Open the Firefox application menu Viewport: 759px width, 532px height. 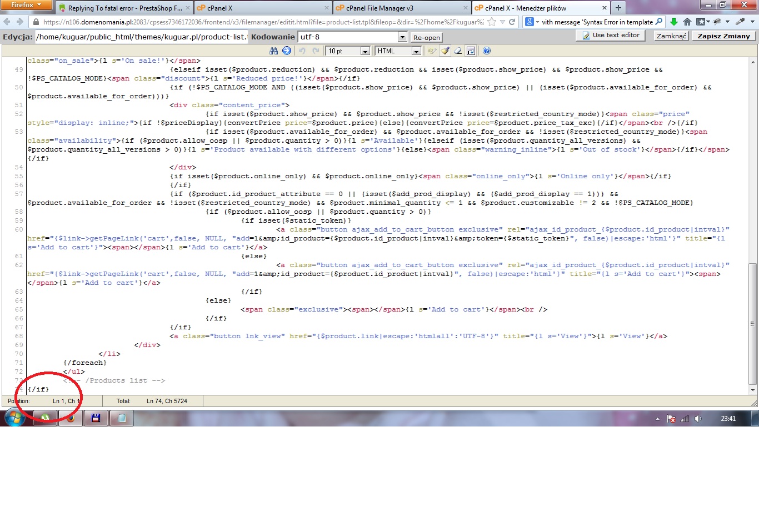(x=26, y=5)
